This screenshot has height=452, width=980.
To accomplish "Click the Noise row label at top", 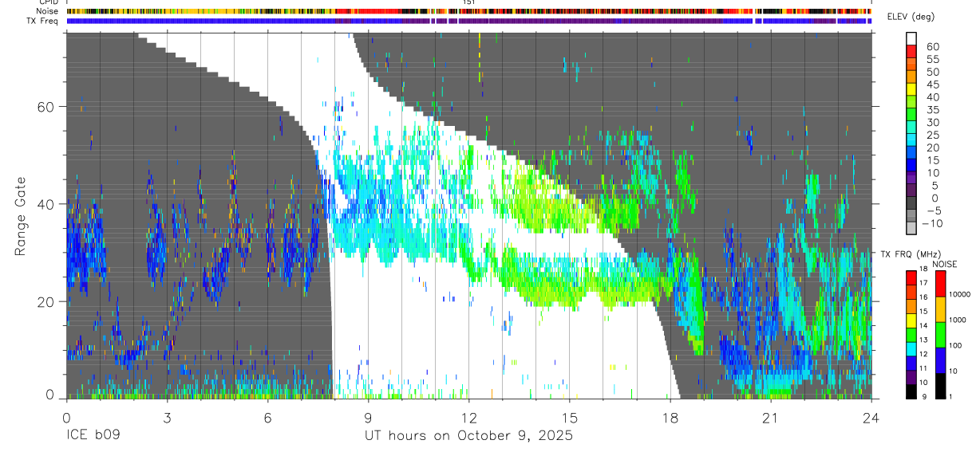I will (48, 11).
